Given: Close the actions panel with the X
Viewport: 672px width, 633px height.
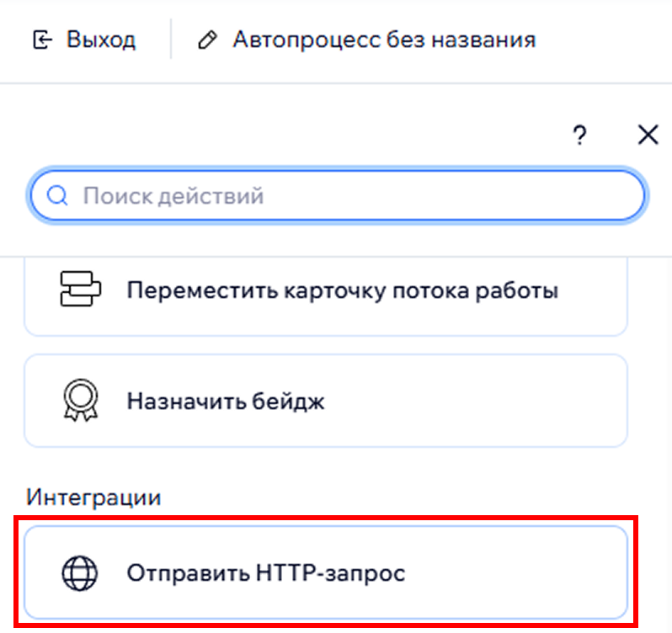Looking at the screenshot, I should [648, 135].
